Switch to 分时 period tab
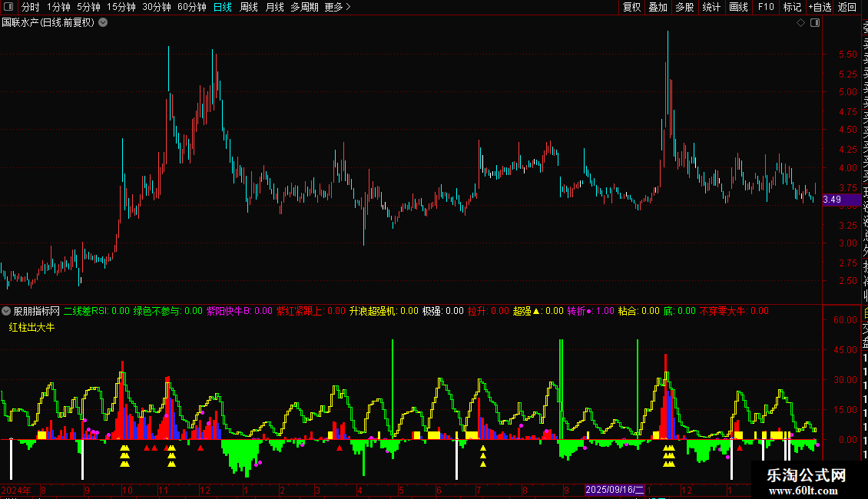This screenshot has width=868, height=499. click(31, 7)
